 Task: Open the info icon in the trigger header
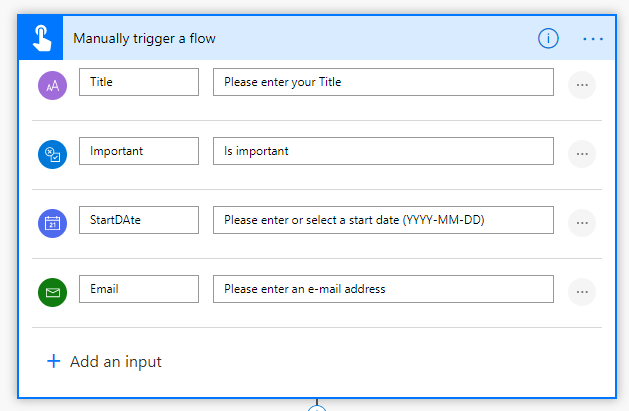pos(548,39)
